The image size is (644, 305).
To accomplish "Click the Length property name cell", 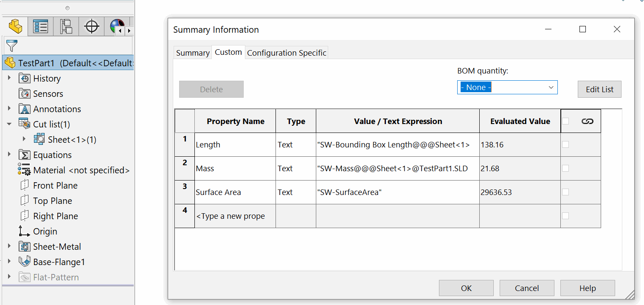I will tap(235, 144).
